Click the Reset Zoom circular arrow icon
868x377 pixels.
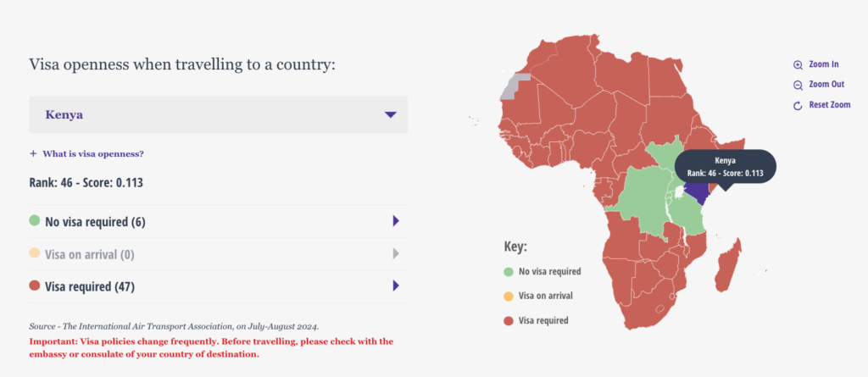click(798, 105)
